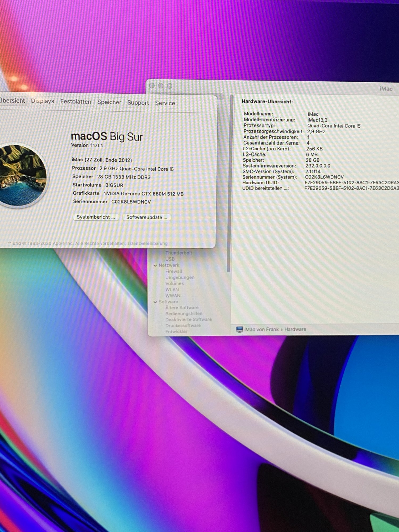Click the L2-Cache value '256 KB'
The width and height of the screenshot is (399, 532).
(314, 149)
